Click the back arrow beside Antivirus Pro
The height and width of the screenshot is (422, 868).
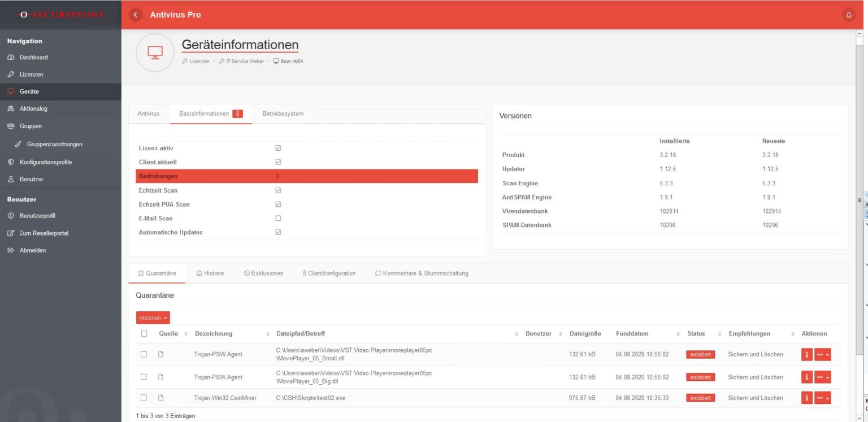coord(135,15)
